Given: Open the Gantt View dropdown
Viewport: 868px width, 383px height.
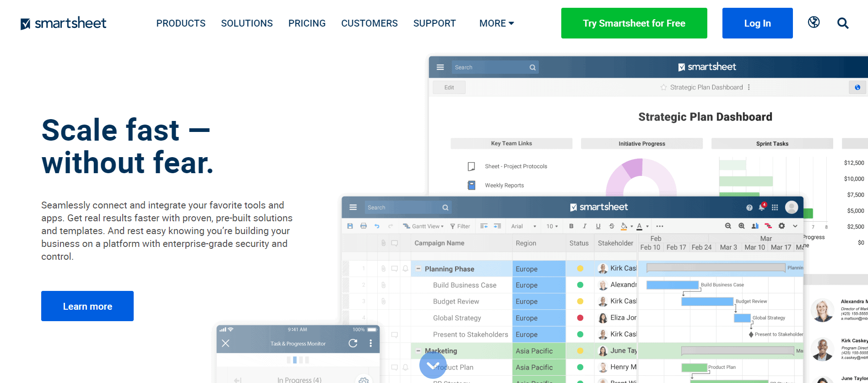Looking at the screenshot, I should tap(423, 226).
